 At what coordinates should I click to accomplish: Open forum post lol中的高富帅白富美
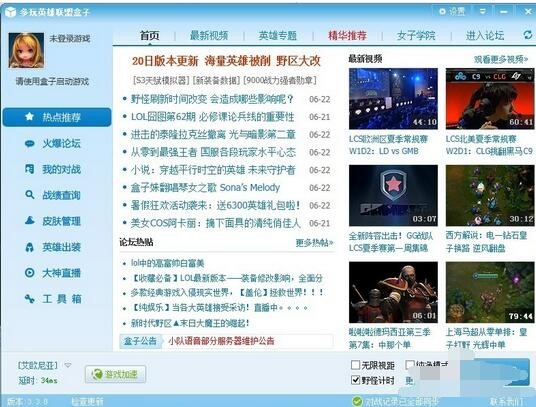pos(168,263)
